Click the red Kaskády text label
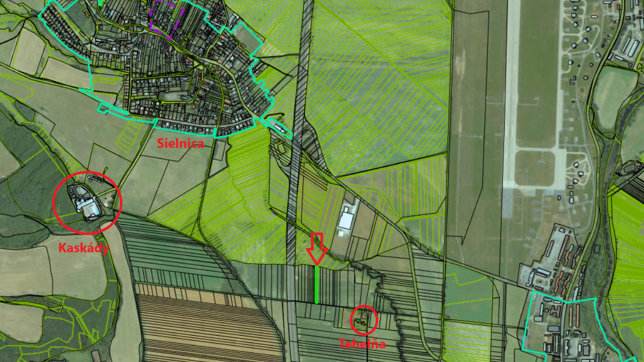The height and width of the screenshot is (362, 644). click(84, 248)
